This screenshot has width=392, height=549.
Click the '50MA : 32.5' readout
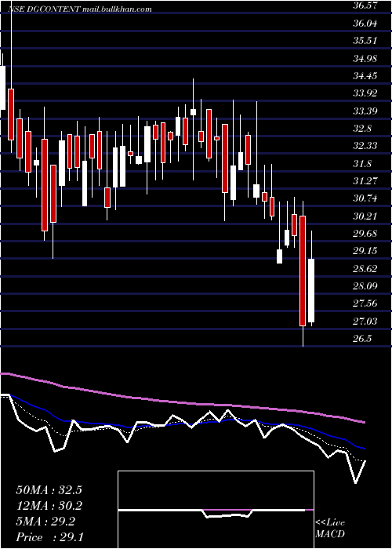[x=49, y=490]
